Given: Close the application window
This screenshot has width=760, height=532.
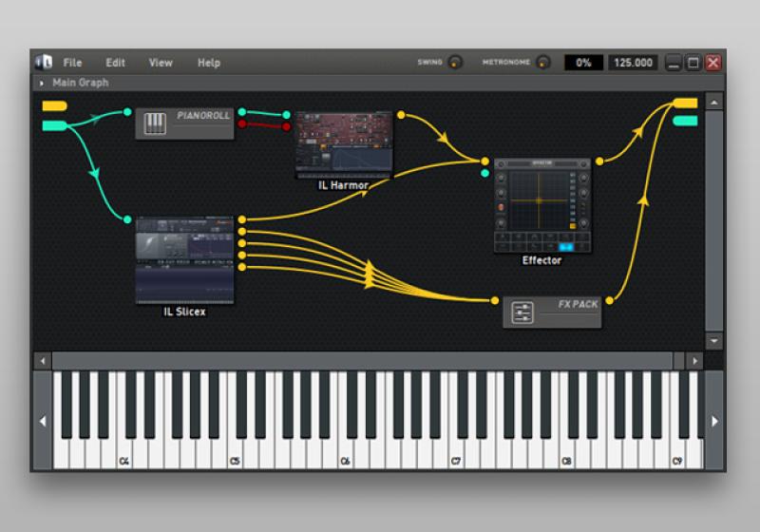Looking at the screenshot, I should 713,63.
